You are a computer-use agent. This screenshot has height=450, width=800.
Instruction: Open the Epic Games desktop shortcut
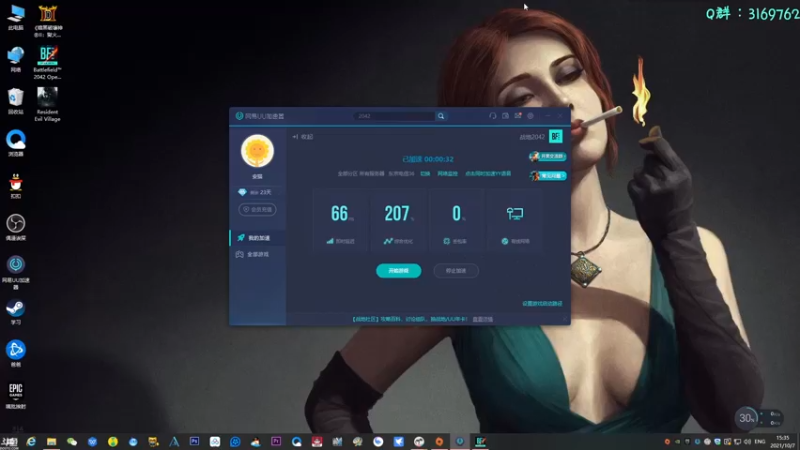(x=16, y=396)
